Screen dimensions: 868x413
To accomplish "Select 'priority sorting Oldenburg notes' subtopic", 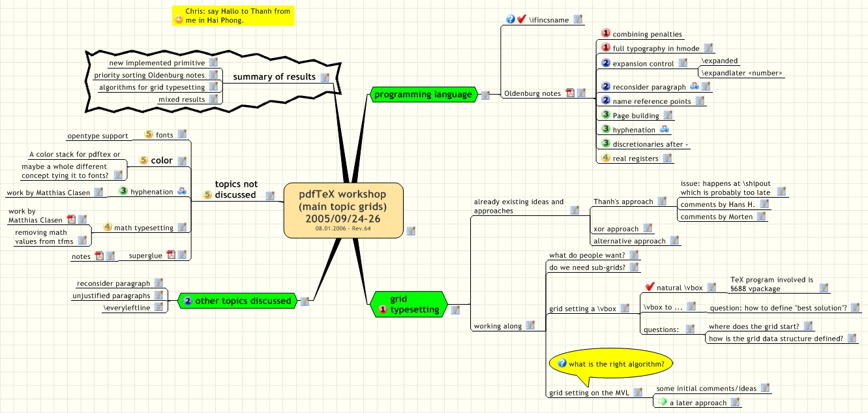I will click(149, 76).
